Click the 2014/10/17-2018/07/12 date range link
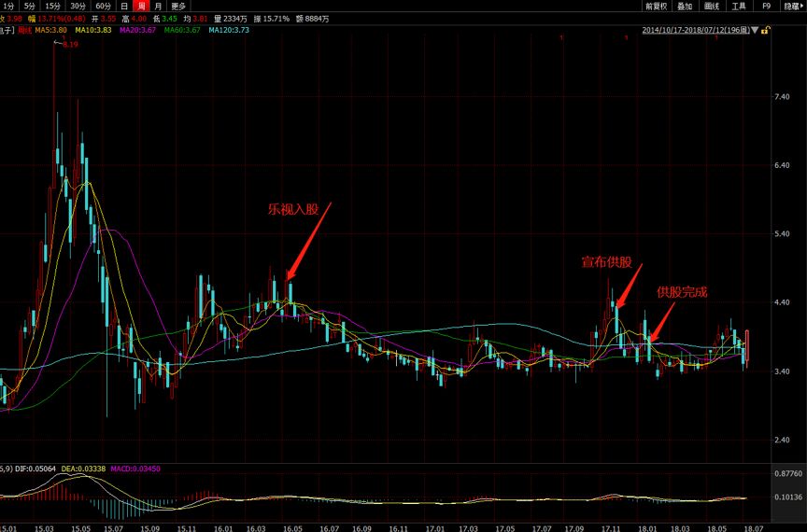This screenshot has height=532, width=807. tap(696, 30)
